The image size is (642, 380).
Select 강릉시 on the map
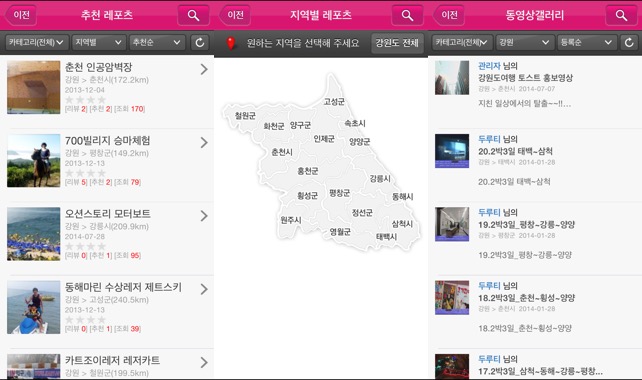(x=380, y=179)
